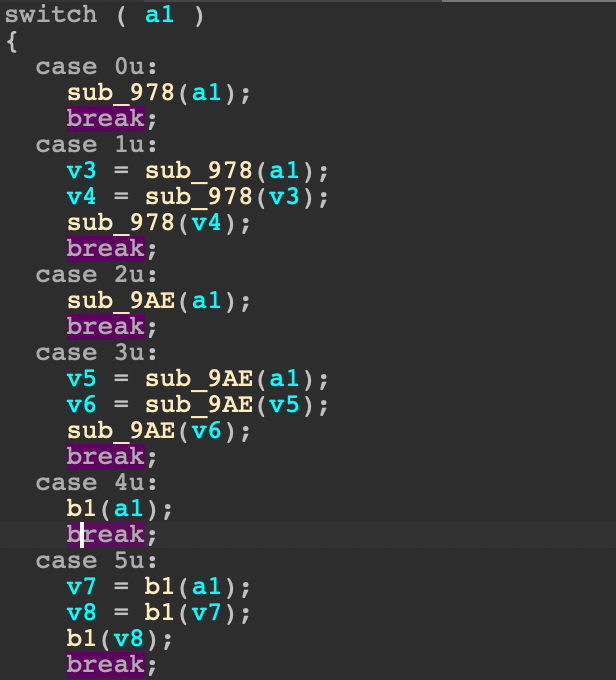
Task: Click argument v3 in 'sub_978(v3)'
Action: pos(285,197)
